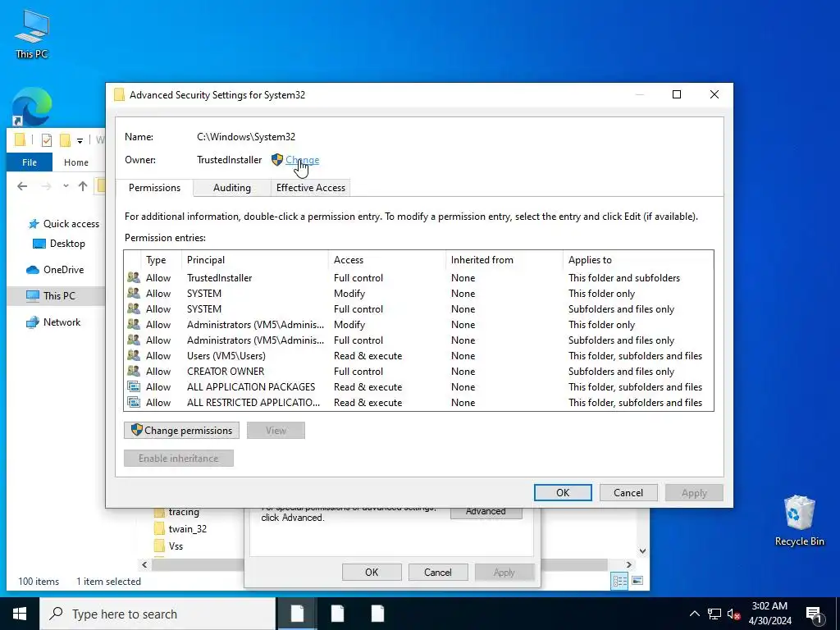The height and width of the screenshot is (630, 840).
Task: Open the Effective Access tab
Action: tap(311, 188)
